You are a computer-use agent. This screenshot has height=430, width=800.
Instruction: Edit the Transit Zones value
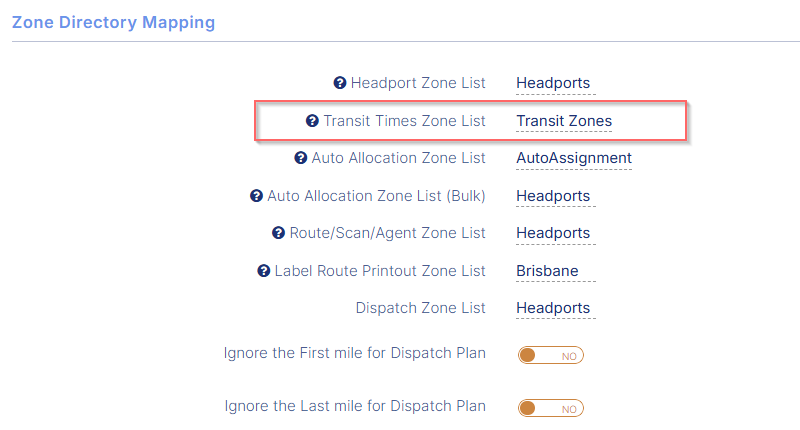coord(564,121)
